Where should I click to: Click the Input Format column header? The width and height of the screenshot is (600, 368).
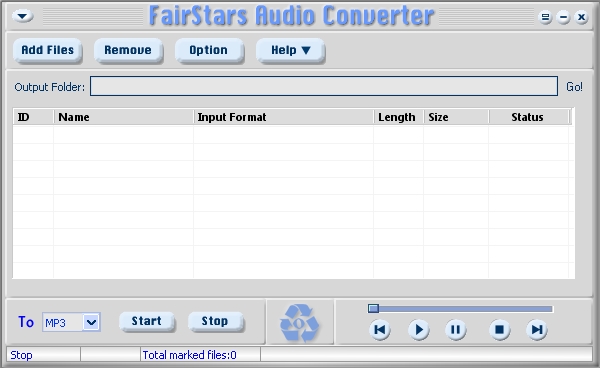[284, 117]
